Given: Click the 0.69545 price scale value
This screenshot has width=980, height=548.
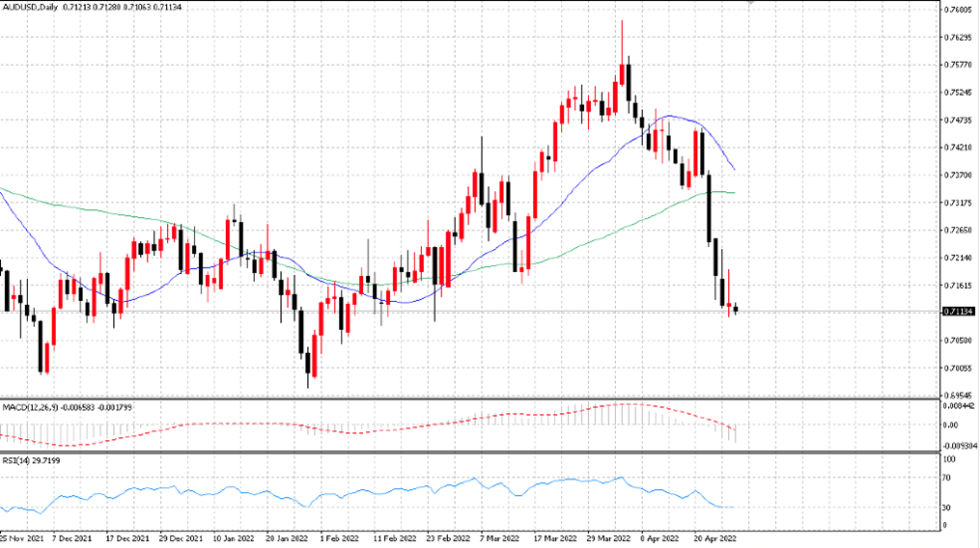Looking at the screenshot, I should (x=959, y=396).
